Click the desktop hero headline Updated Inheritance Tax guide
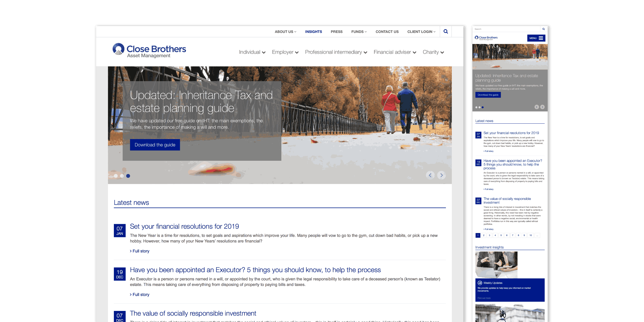The image size is (644, 322). click(201, 102)
